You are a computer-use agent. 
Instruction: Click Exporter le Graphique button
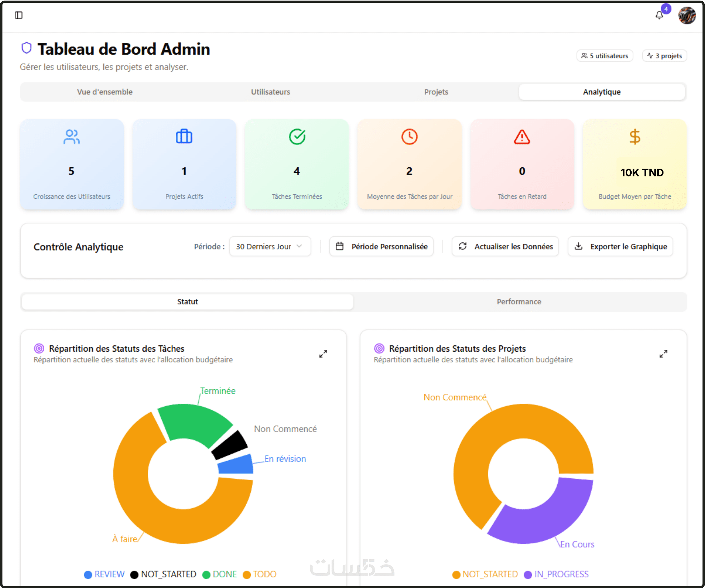click(620, 246)
